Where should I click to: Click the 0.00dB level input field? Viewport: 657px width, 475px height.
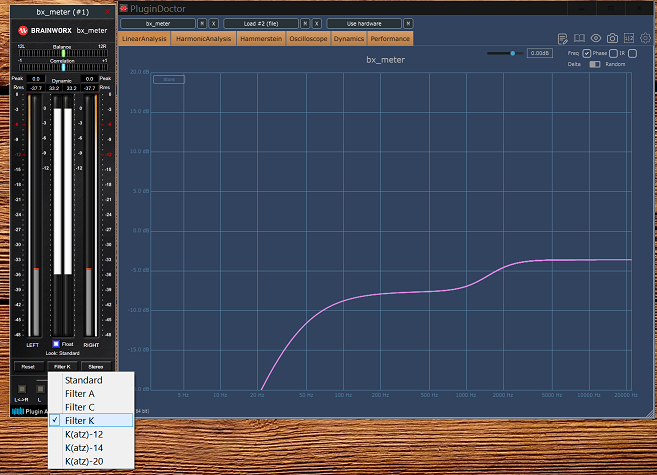point(540,53)
